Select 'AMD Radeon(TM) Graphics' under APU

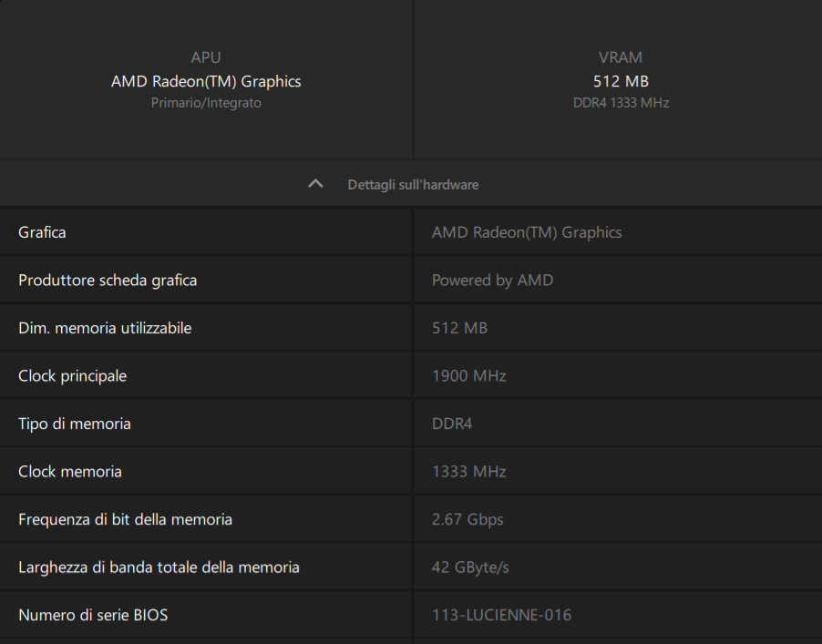coord(206,81)
